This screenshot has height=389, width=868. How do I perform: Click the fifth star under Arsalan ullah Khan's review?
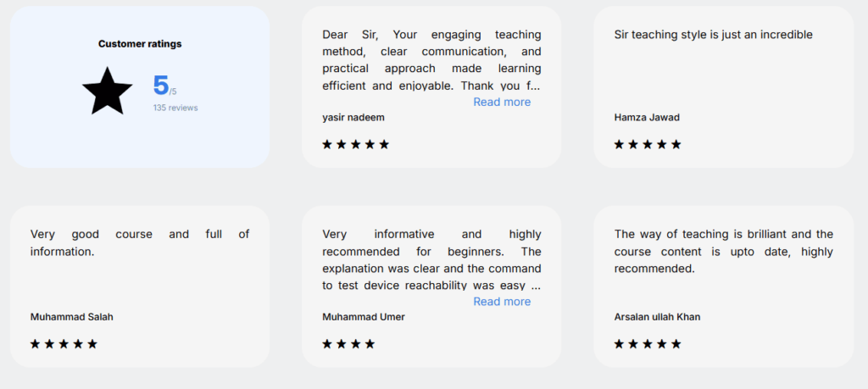(x=676, y=344)
